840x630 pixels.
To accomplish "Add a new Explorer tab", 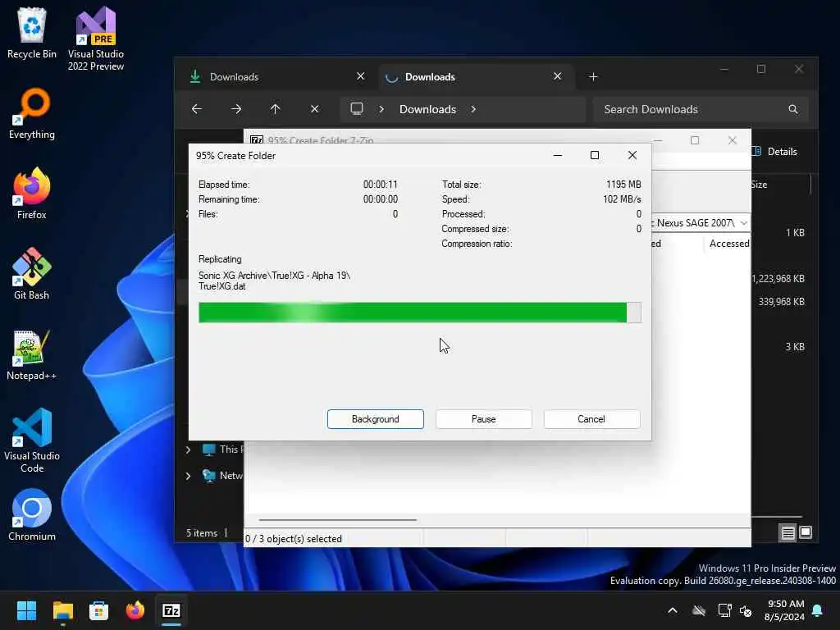I will point(593,76).
